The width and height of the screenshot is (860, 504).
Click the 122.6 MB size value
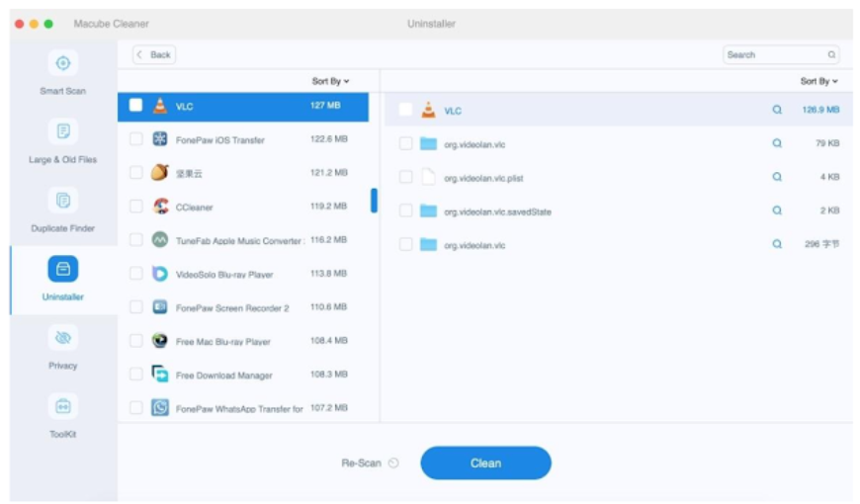(329, 138)
